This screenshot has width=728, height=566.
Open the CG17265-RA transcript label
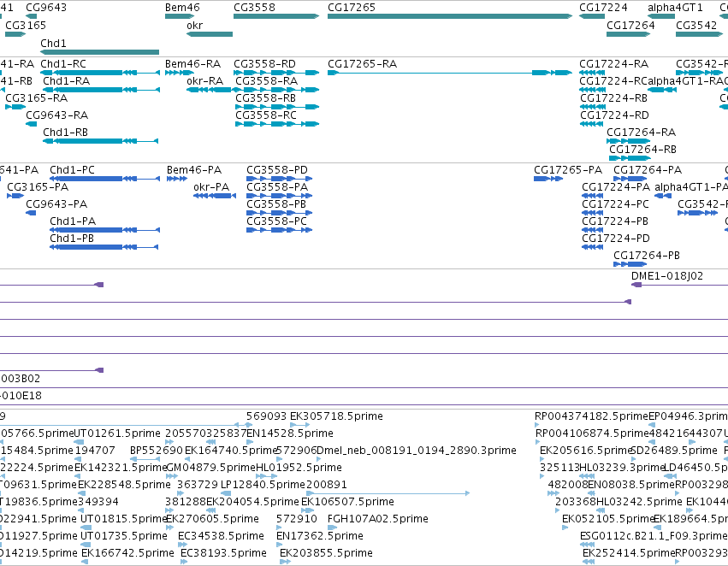coord(362,63)
